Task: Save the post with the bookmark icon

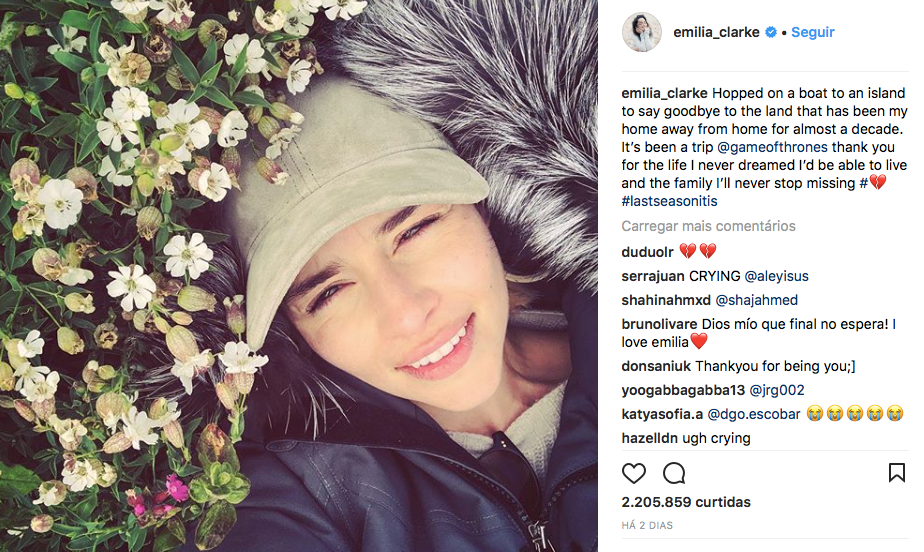Action: (896, 472)
